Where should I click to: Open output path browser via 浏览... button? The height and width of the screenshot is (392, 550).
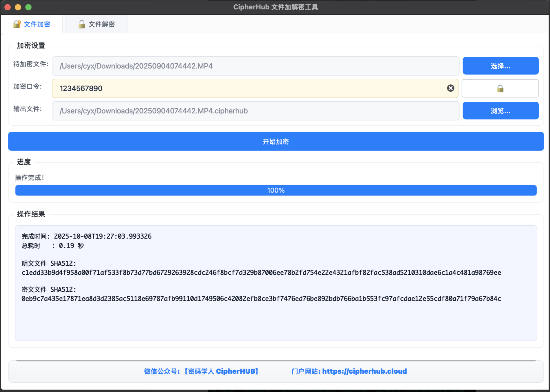500,111
